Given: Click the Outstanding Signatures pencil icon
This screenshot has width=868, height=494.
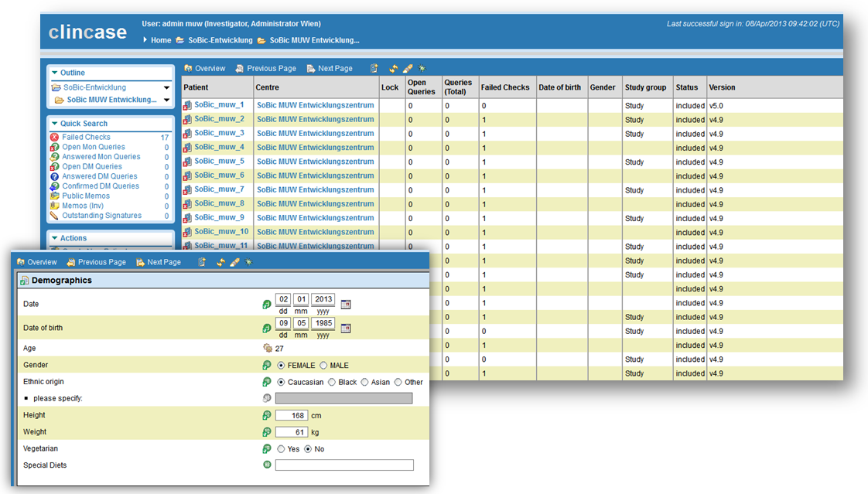Looking at the screenshot, I should (x=54, y=216).
